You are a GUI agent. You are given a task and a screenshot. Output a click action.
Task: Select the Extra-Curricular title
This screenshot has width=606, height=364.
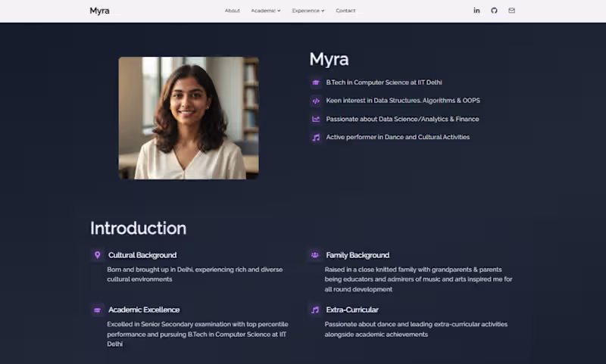click(352, 310)
